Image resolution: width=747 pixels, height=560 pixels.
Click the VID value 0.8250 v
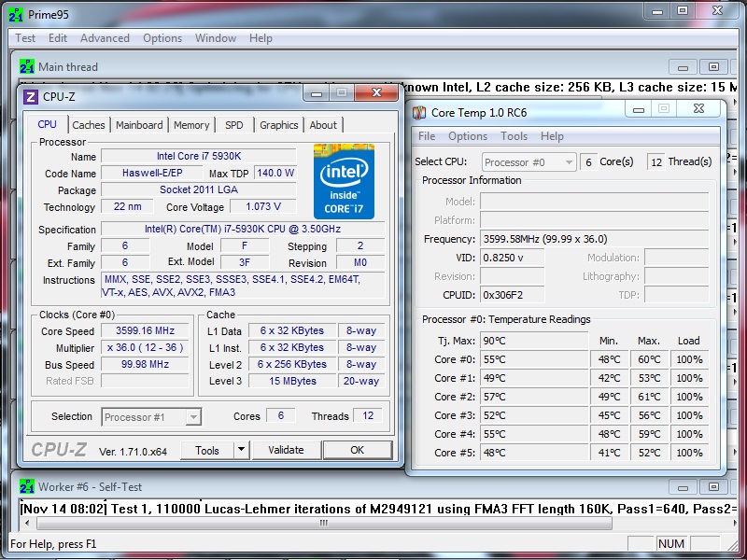(x=512, y=258)
